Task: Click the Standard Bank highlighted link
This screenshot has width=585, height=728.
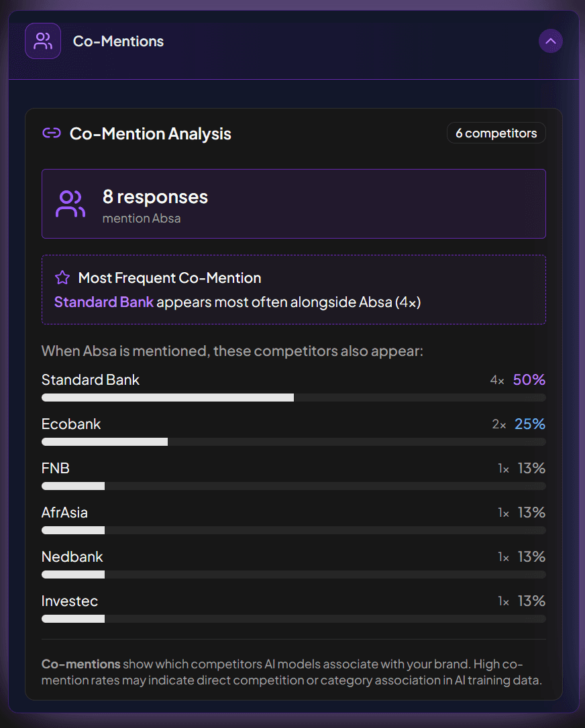Action: point(103,302)
